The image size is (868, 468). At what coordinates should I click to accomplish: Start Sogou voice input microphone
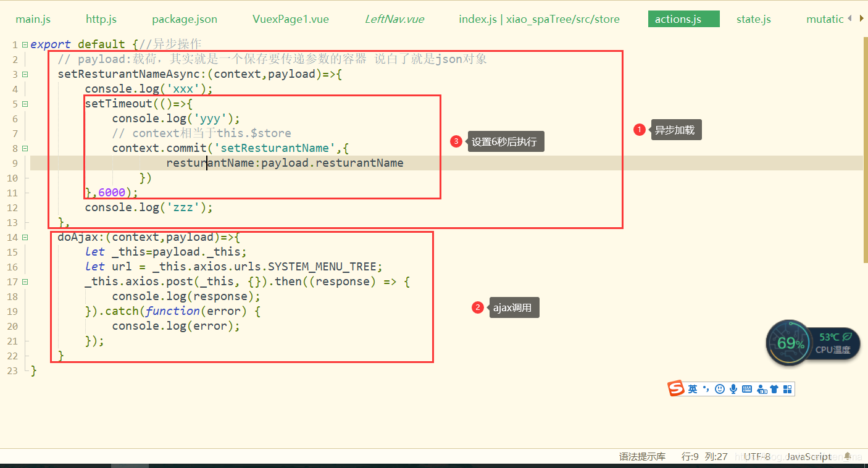point(733,389)
